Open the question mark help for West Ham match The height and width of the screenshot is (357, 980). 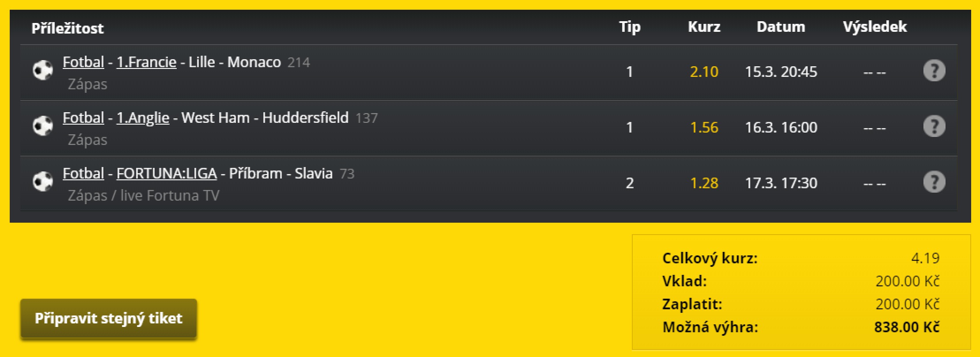pos(934,126)
